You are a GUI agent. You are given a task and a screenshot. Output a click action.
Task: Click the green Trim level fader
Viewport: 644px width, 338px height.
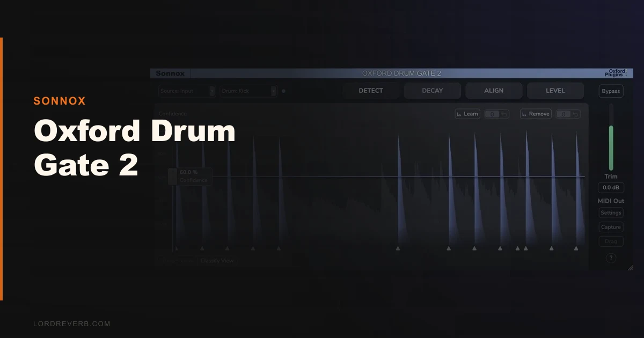tap(611, 148)
